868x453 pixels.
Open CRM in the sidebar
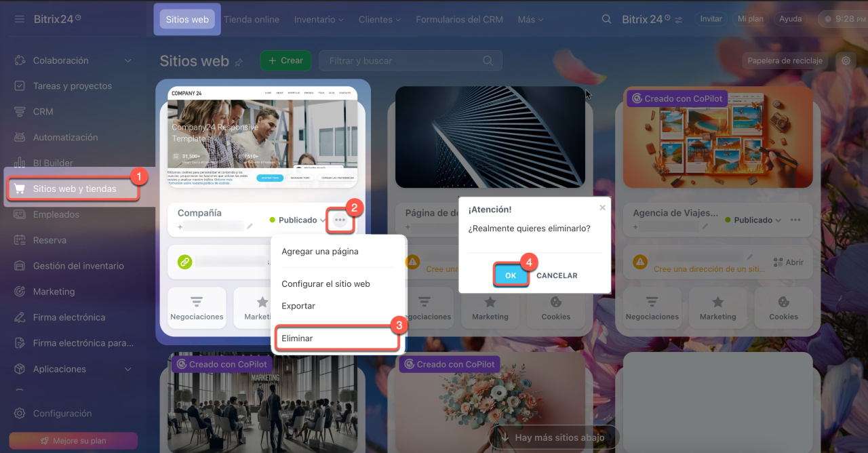(x=43, y=112)
